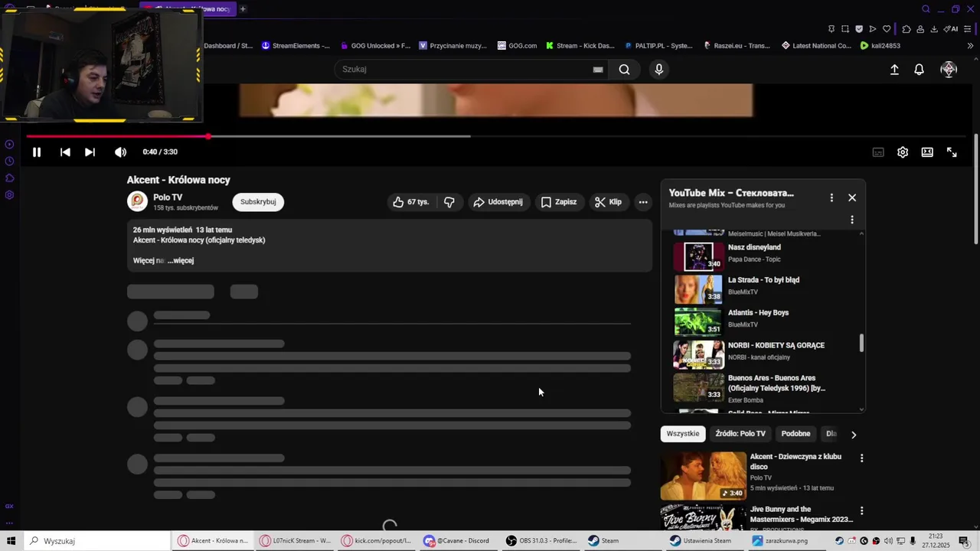Open options for Dziewczyna z klubu disco

point(861,458)
